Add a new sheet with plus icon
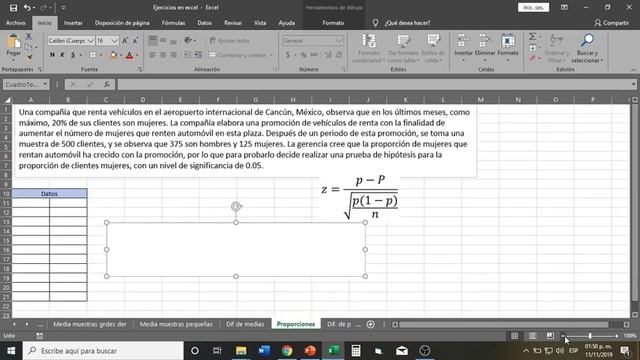 (371, 324)
